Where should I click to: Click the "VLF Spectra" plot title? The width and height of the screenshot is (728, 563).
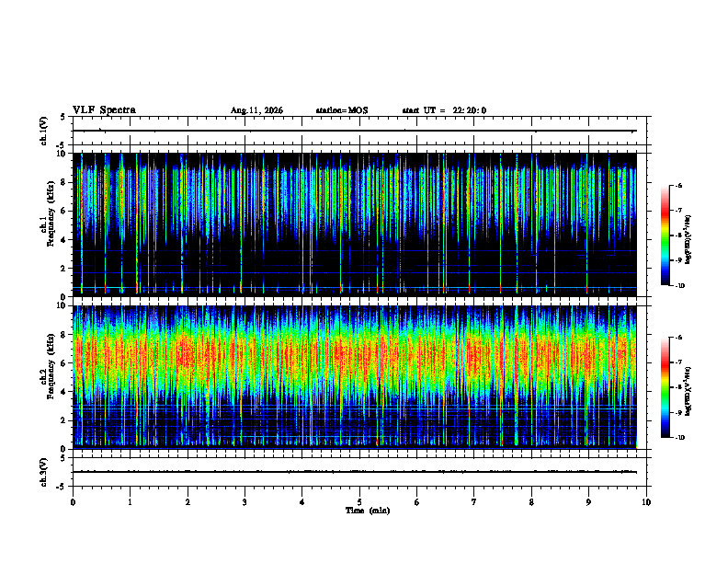tap(104, 110)
